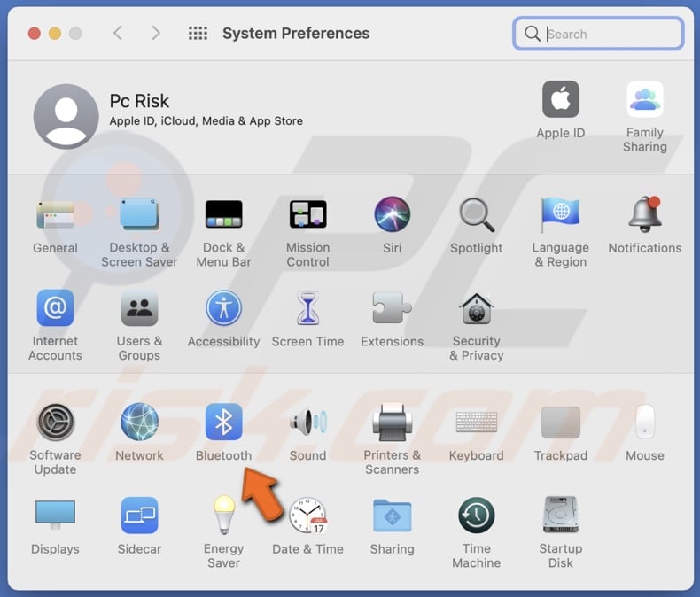Open Security & Privacy pane

coord(476,310)
